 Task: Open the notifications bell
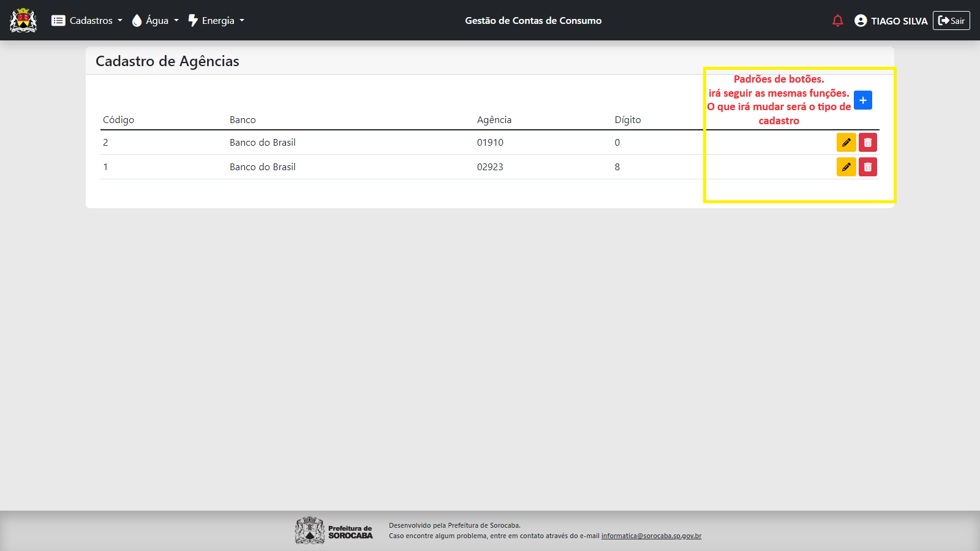(837, 21)
